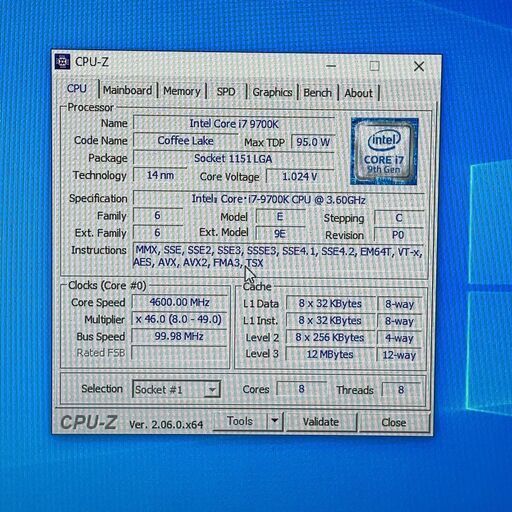Click the Specification field with 3.60GHz
The height and width of the screenshot is (512, 512).
(279, 199)
